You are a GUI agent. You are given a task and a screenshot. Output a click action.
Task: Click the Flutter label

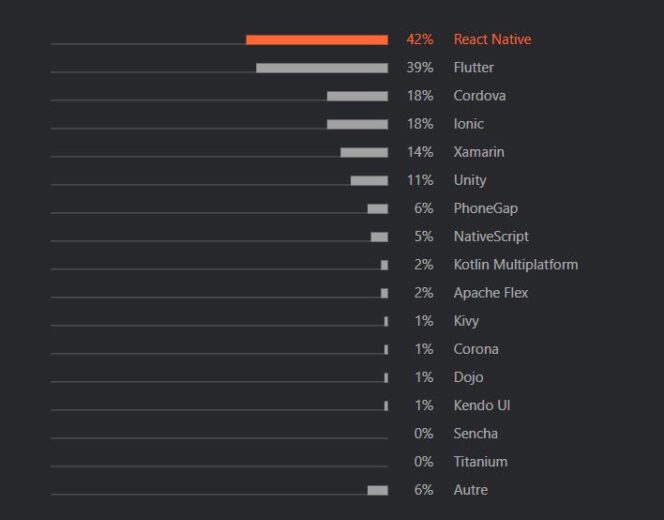(473, 68)
